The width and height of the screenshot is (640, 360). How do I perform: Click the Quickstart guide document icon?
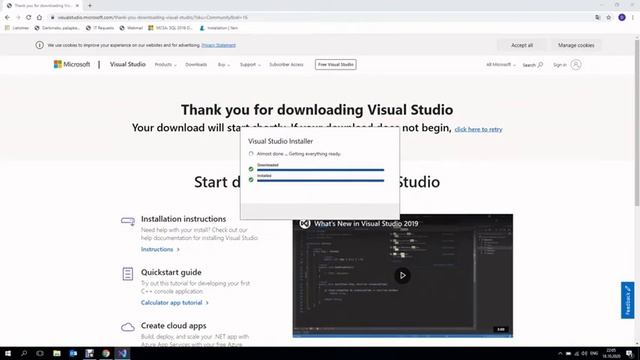click(128, 274)
